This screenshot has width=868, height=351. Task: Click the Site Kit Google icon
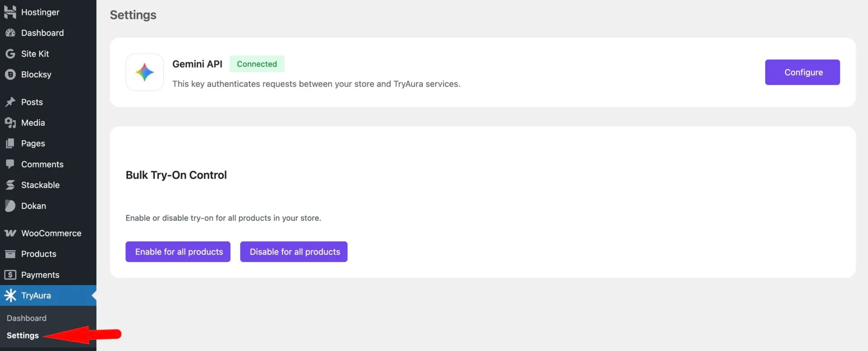10,54
